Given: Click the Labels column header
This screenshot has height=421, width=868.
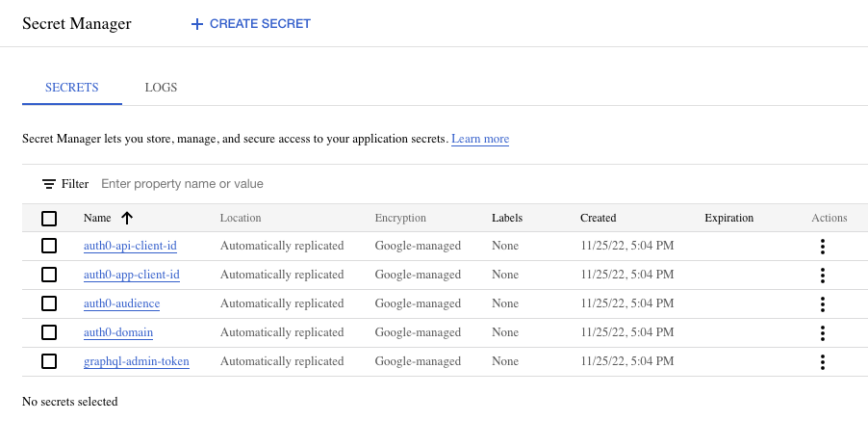Looking at the screenshot, I should (507, 218).
